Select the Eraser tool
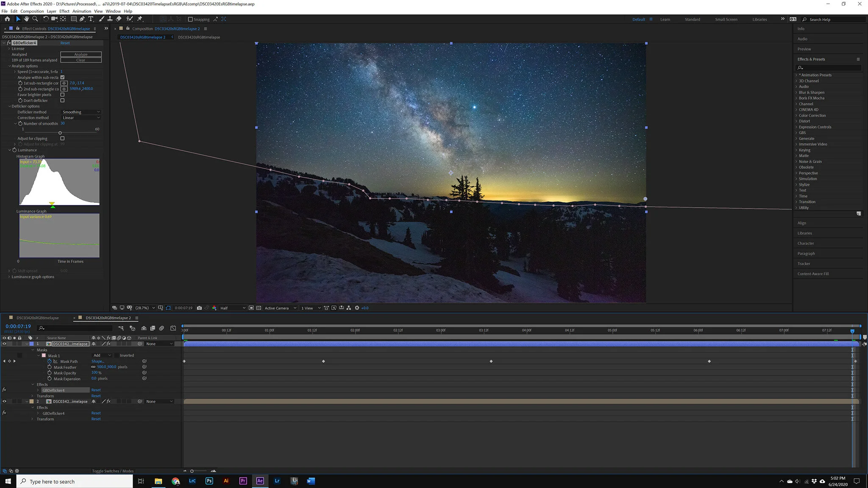The width and height of the screenshot is (868, 488). coord(119,19)
